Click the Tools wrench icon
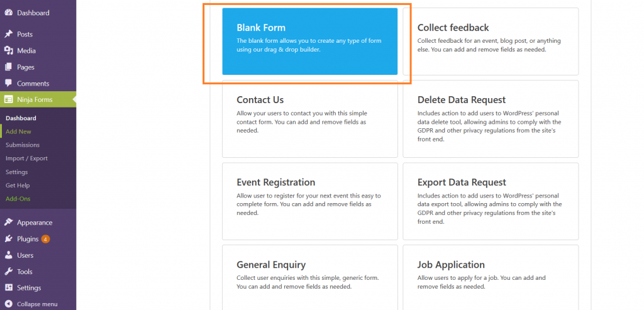The height and width of the screenshot is (310, 644). coord(8,272)
